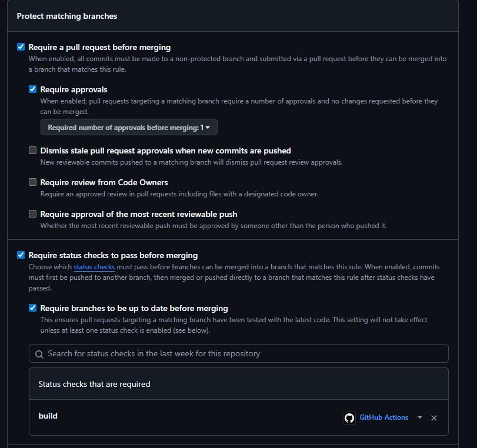Click the Status checks that are required header

click(94, 384)
